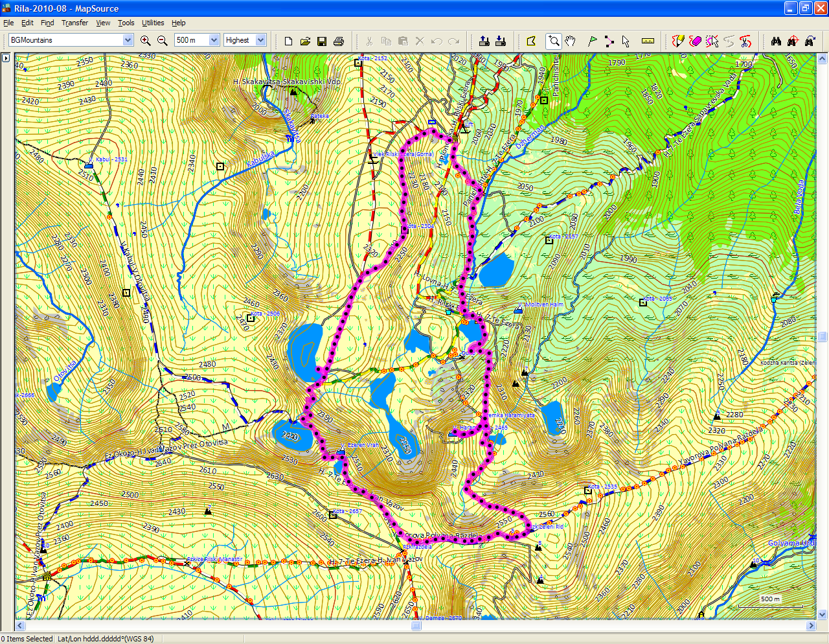Select the Track Erase tool
This screenshot has height=644, width=829.
coord(695,41)
